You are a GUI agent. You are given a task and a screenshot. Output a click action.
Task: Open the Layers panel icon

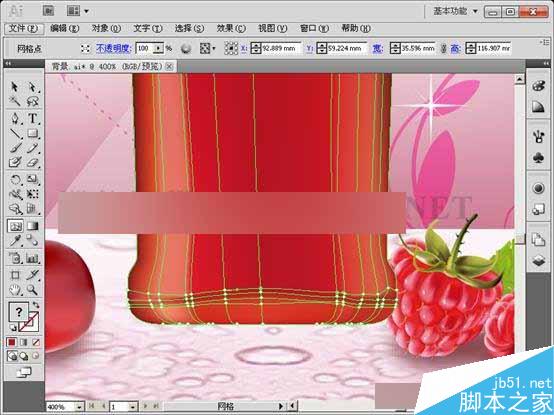[538, 261]
